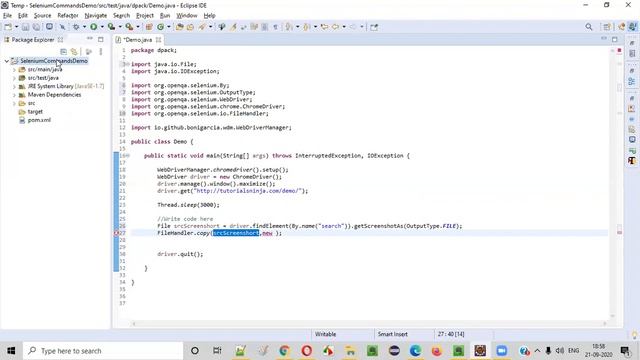The height and width of the screenshot is (360, 640).
Task: Click the Last Edit Location arrow icon
Action: [x=324, y=27]
